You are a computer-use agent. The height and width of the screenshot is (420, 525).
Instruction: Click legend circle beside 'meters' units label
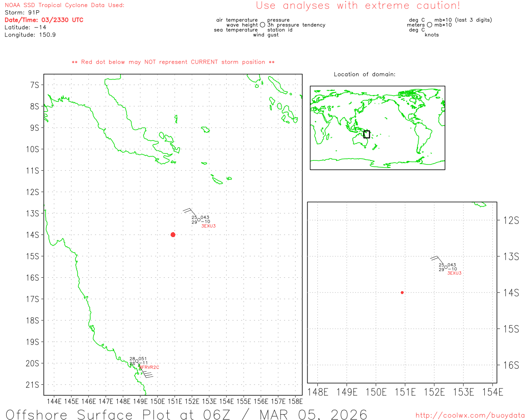point(429,25)
